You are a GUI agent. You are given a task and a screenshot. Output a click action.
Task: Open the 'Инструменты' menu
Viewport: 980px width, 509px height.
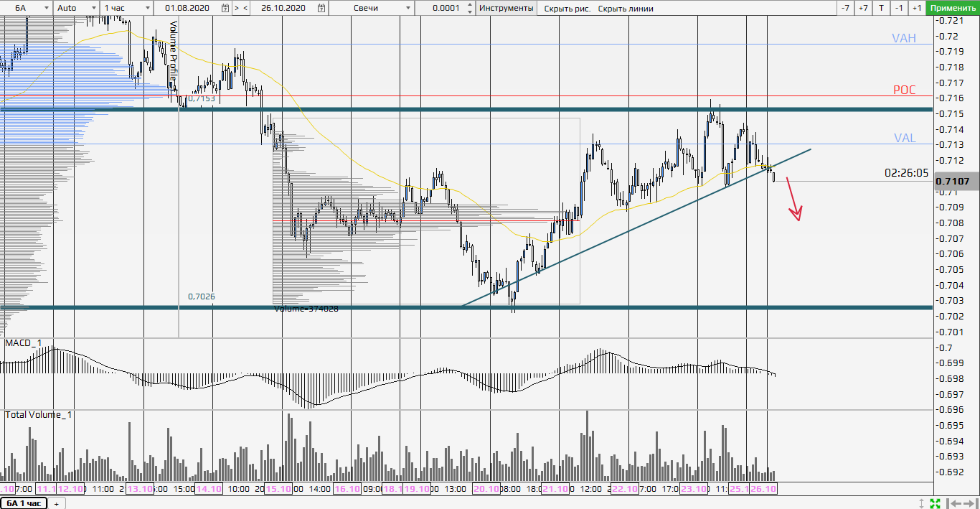(507, 8)
